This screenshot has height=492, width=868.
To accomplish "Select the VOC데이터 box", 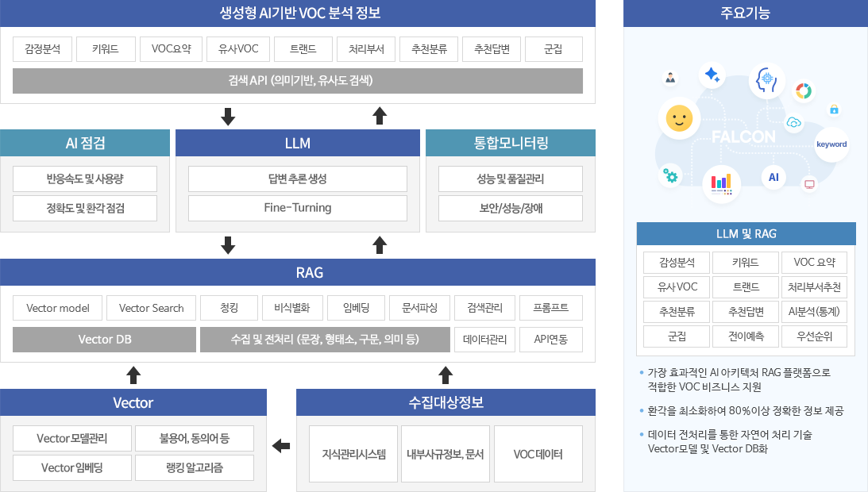I will 538,454.
